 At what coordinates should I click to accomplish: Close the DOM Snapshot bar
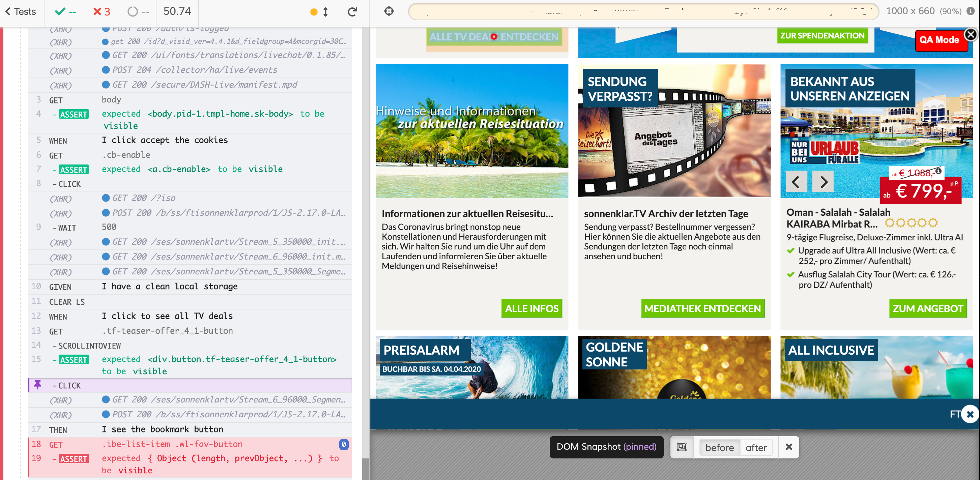789,447
